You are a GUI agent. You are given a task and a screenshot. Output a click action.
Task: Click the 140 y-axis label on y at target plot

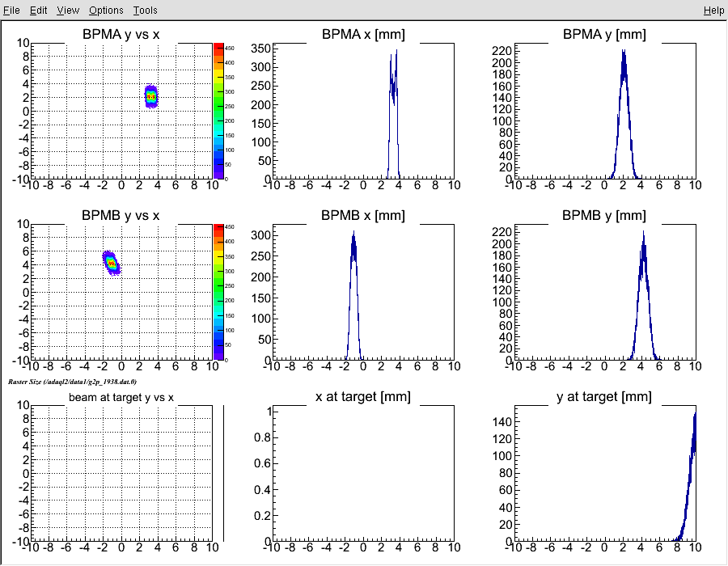[502, 422]
